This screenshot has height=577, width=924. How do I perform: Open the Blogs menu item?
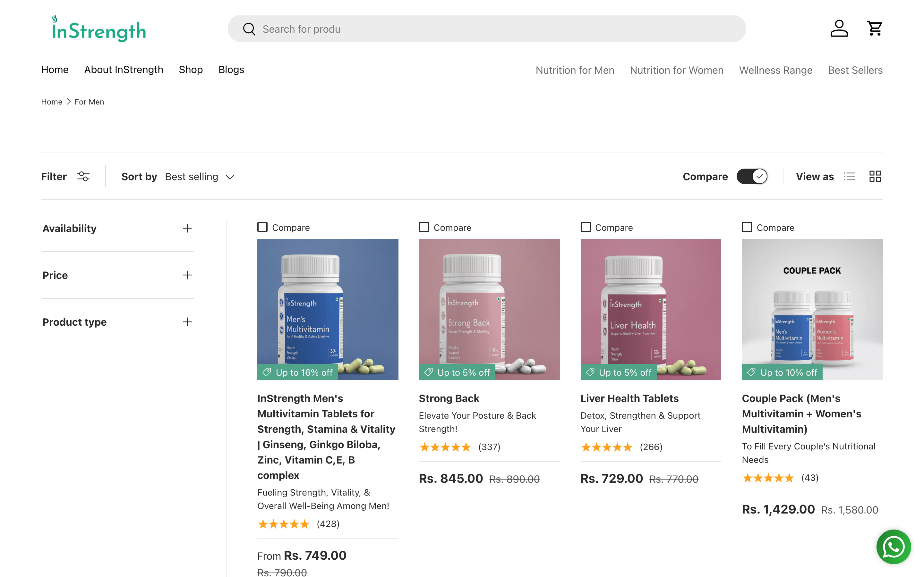(231, 70)
